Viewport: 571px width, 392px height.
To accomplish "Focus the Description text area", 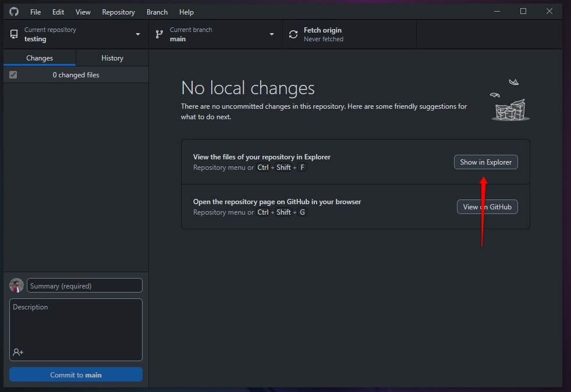I will [76, 330].
